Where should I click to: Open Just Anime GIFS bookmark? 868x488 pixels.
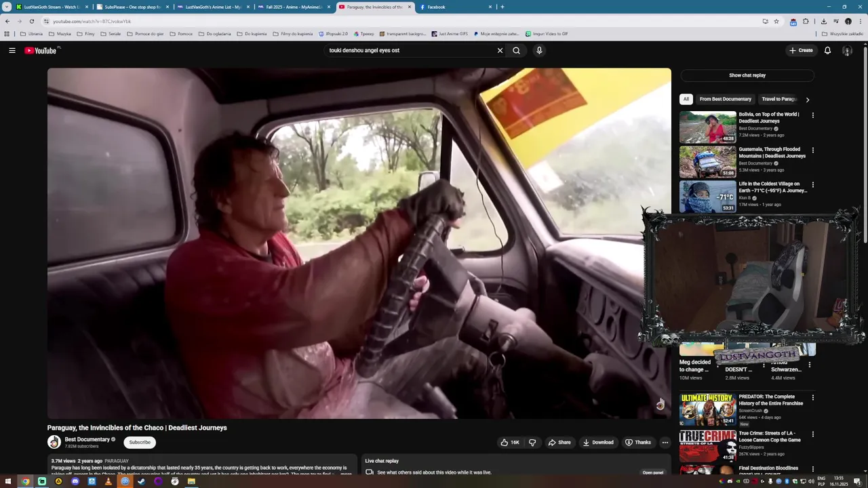(x=449, y=34)
